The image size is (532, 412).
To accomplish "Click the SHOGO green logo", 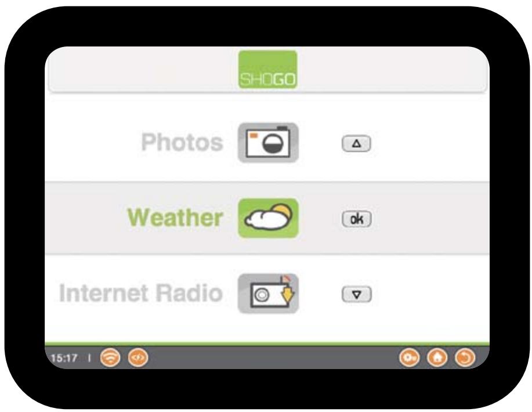I will (267, 70).
